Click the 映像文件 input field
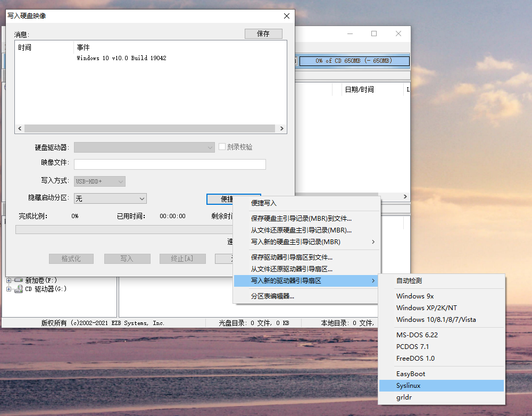The image size is (532, 416). (170, 164)
